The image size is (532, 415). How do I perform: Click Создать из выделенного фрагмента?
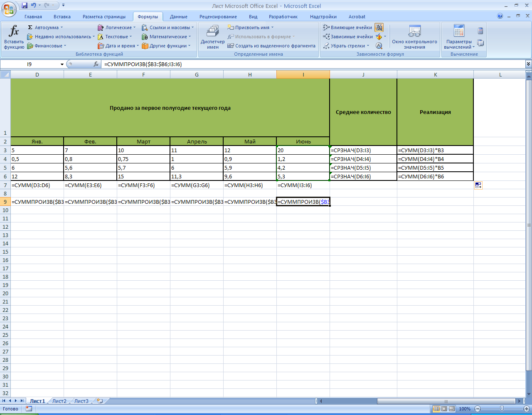click(x=271, y=46)
